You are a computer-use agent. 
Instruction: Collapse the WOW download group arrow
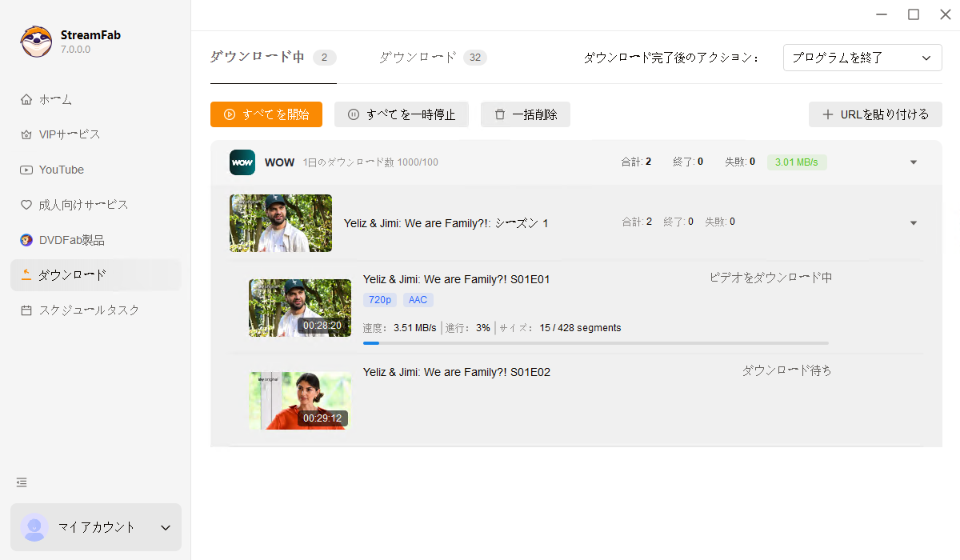click(914, 162)
